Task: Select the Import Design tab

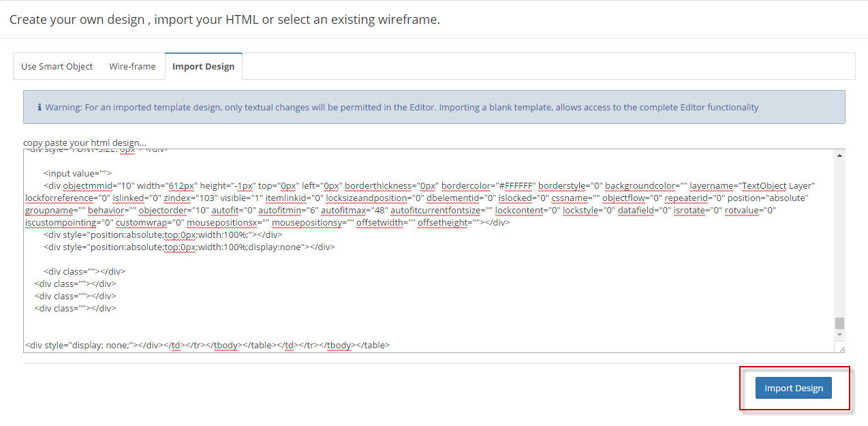Action: tap(203, 66)
